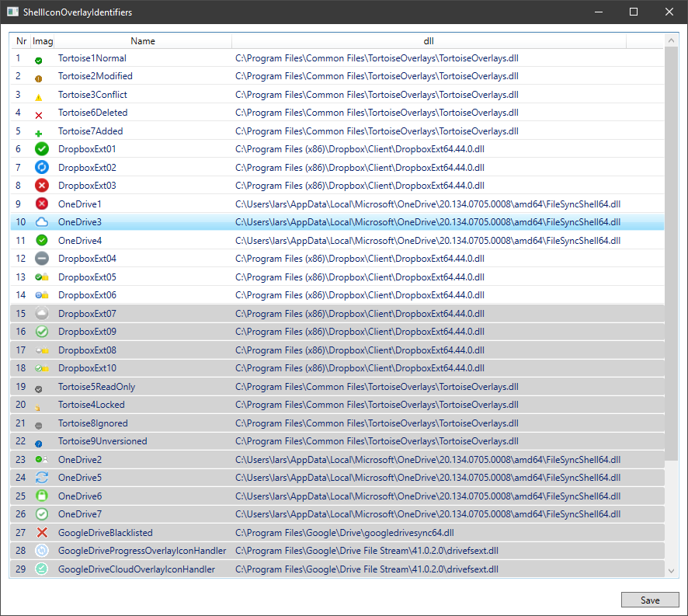Click the green plus icon for Tortoise7Added
The width and height of the screenshot is (688, 616).
pos(39,133)
